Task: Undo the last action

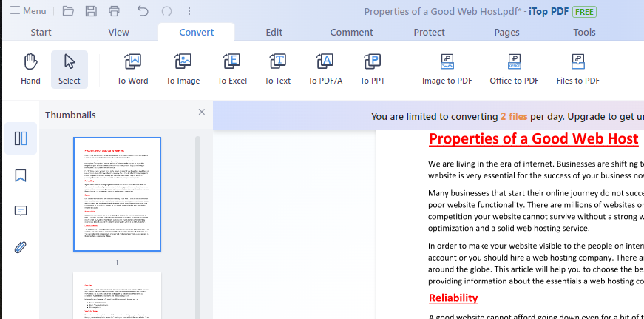Action: [143, 10]
